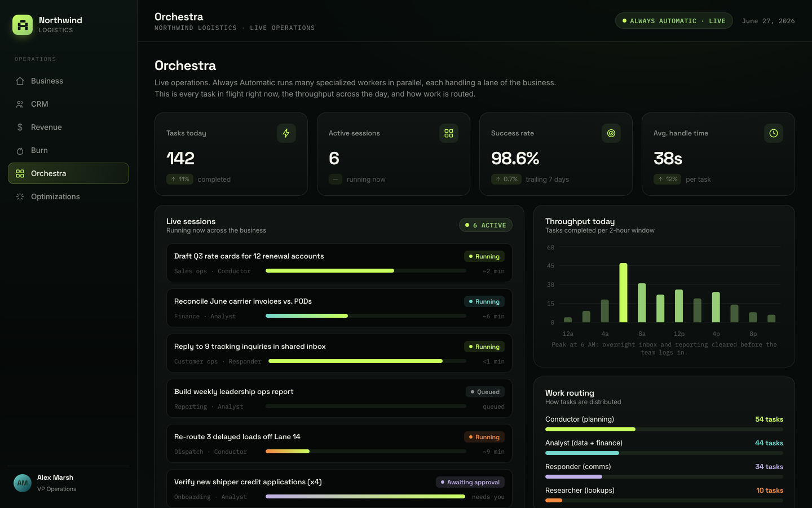812x508 pixels.
Task: Click the needs you label
Action: pos(488,497)
